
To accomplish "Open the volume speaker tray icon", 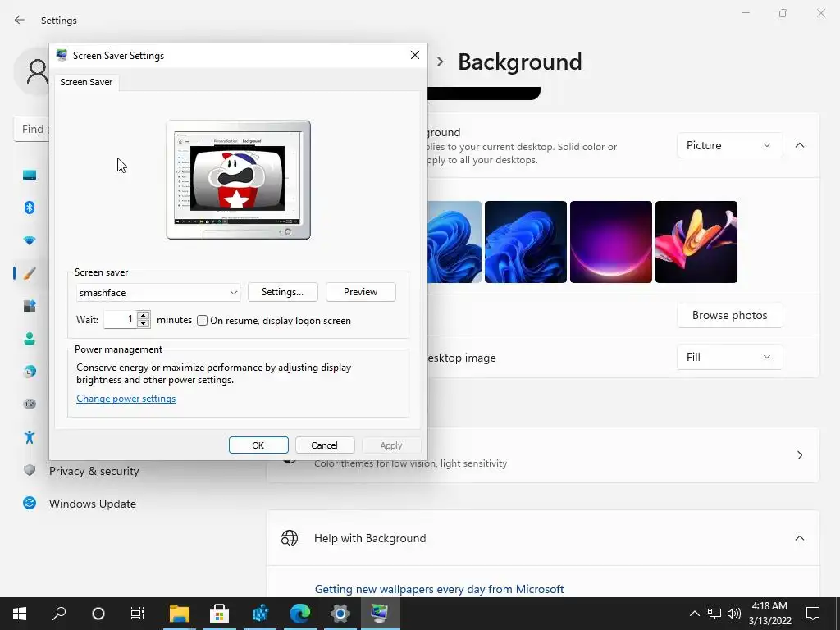I will click(734, 614).
